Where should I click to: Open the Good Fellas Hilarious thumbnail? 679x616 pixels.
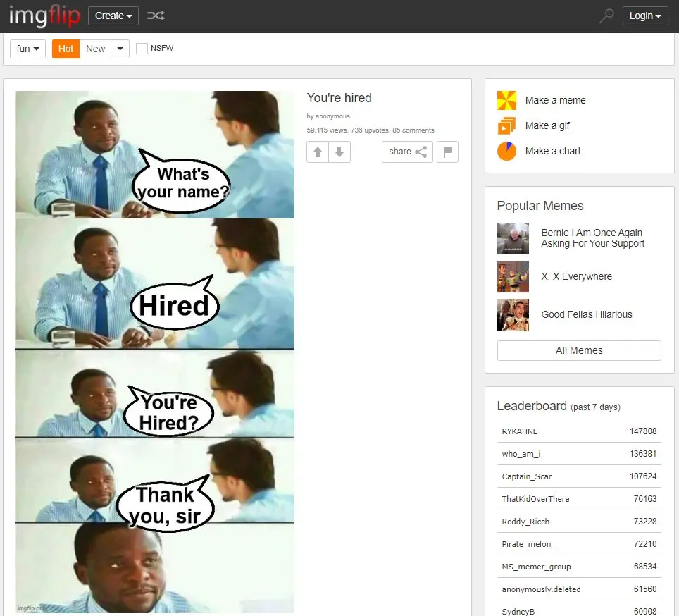tap(513, 314)
